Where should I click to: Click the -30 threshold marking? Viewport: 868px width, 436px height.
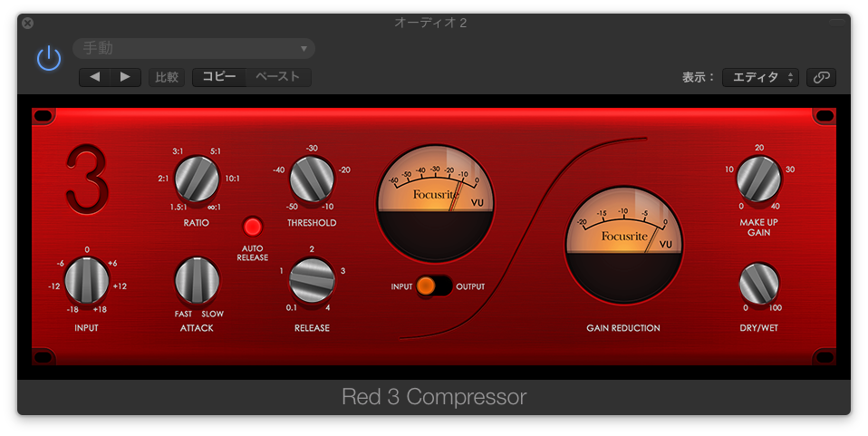(312, 148)
